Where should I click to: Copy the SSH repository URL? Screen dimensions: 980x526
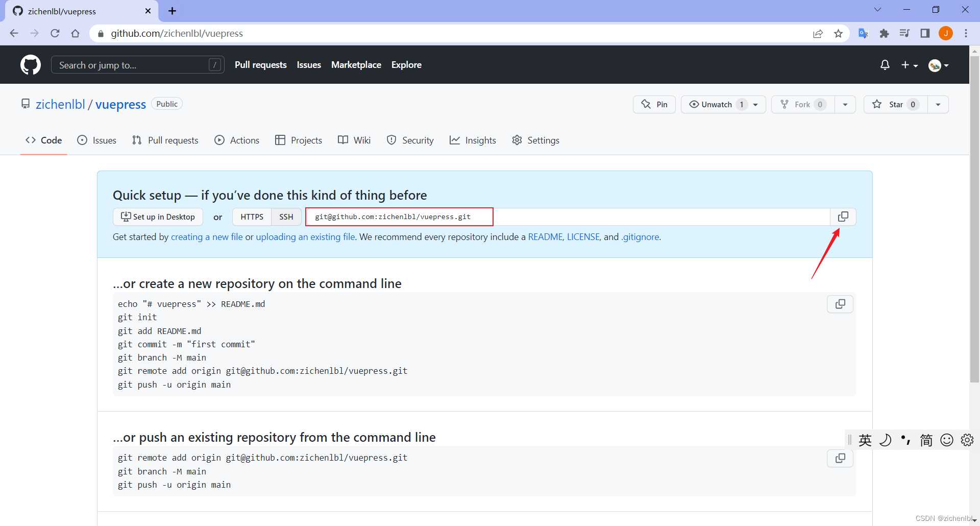click(x=843, y=217)
